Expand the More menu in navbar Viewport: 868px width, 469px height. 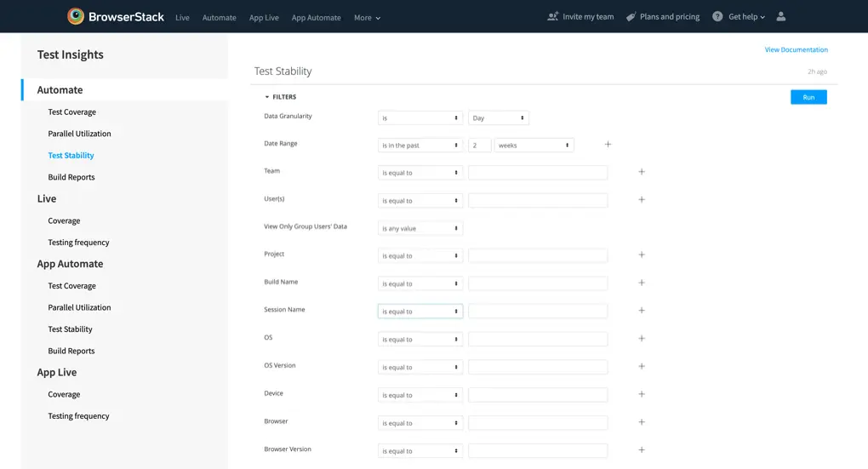pyautogui.click(x=367, y=18)
